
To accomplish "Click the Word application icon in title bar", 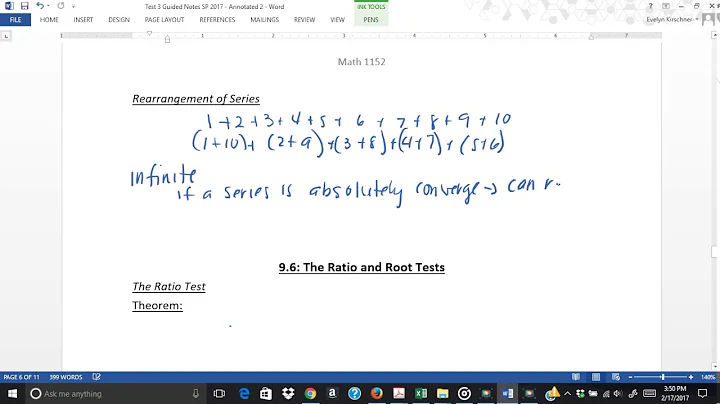I will 9,6.
